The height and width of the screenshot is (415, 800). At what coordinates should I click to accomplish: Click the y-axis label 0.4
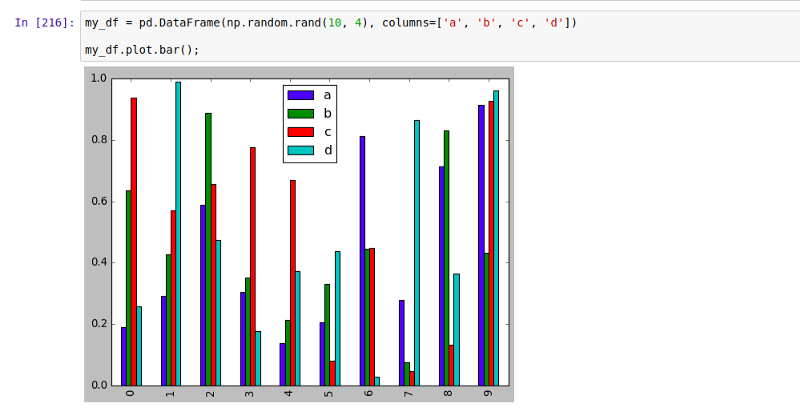pos(98,262)
